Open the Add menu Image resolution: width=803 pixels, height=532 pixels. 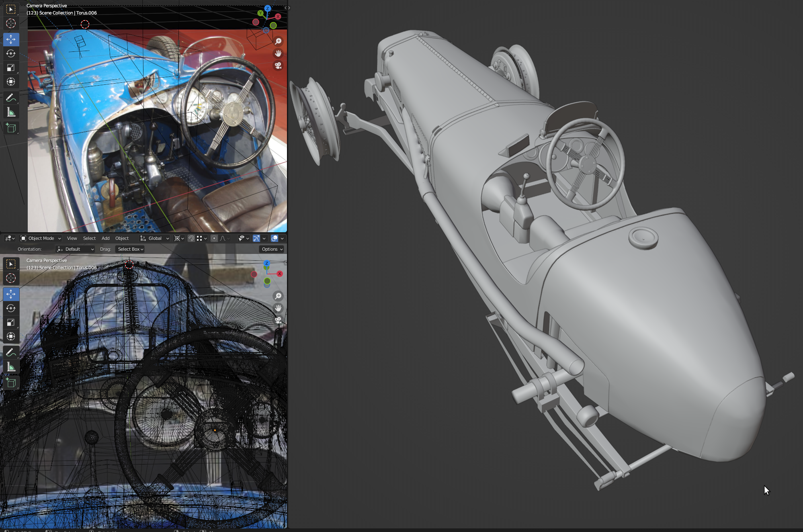point(105,238)
